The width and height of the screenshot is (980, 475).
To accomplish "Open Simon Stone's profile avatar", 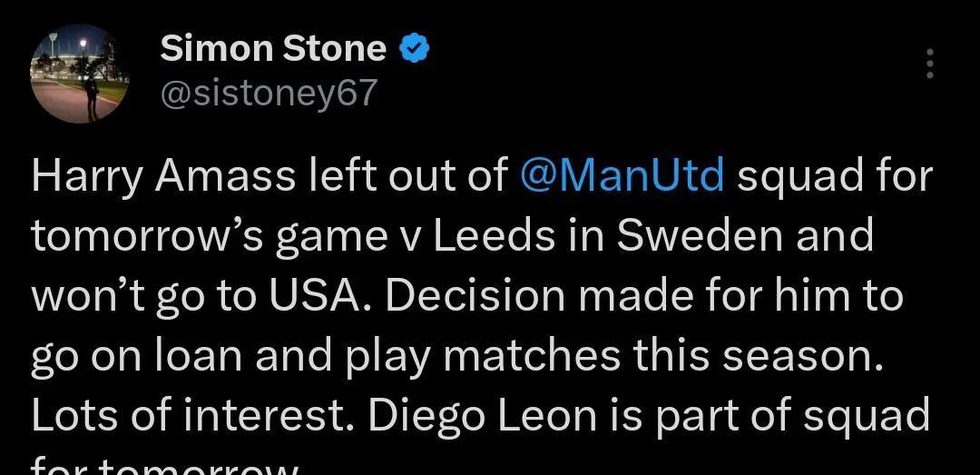I will point(81,74).
